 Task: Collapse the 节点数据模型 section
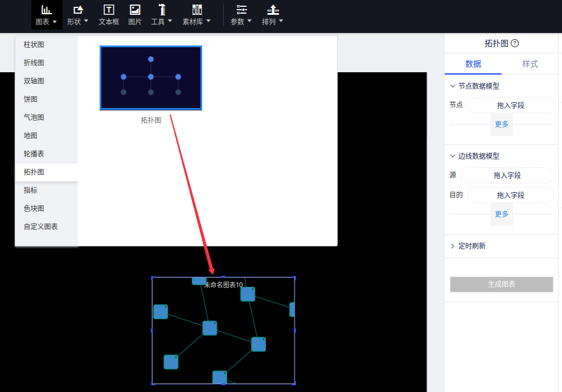point(453,86)
